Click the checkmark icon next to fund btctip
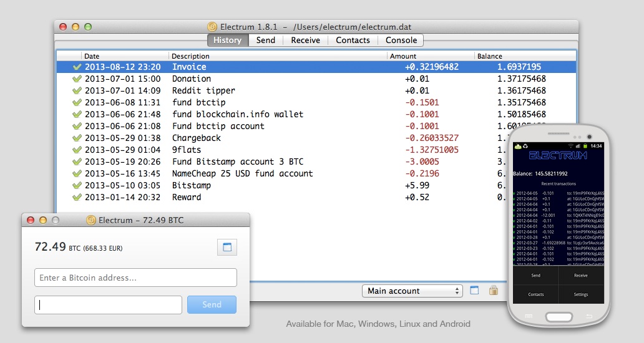Image resolution: width=644 pixels, height=343 pixels. coord(77,102)
